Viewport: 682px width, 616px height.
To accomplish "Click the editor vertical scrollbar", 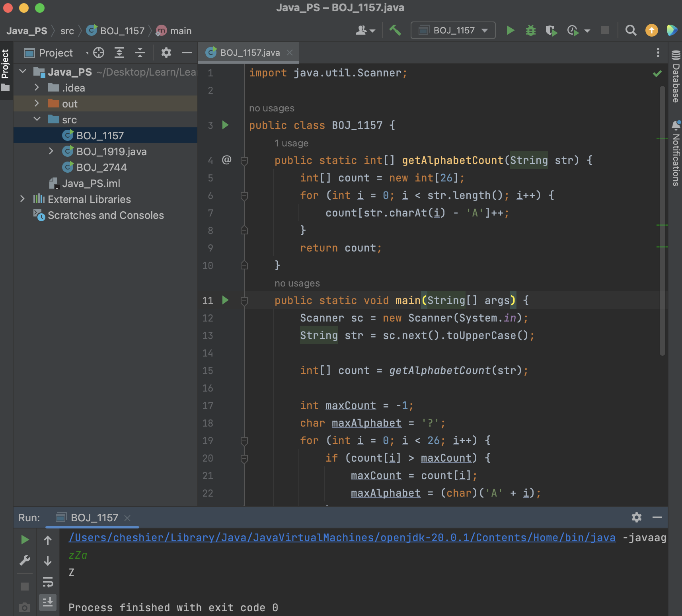I will (662, 221).
